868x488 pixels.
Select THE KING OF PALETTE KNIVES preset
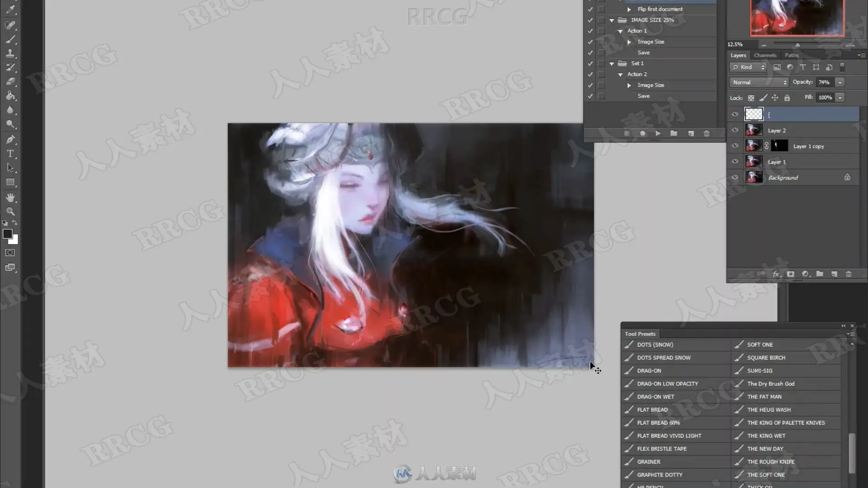(x=786, y=422)
